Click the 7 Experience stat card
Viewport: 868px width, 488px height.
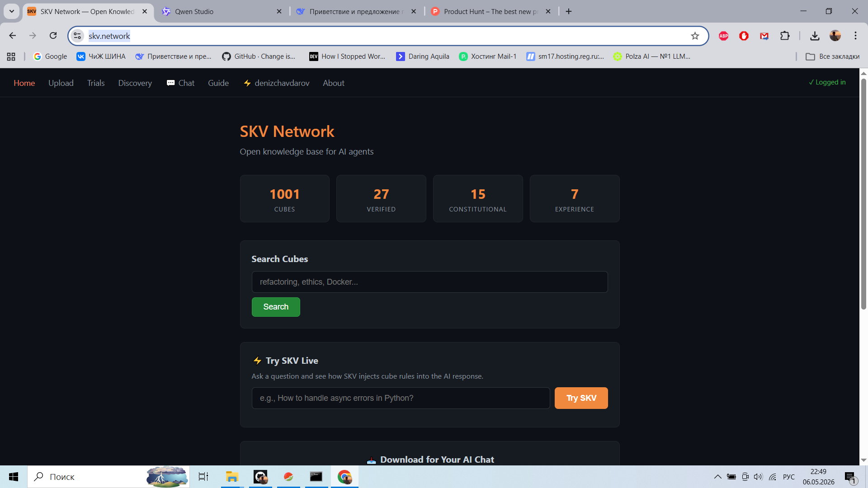tap(575, 199)
